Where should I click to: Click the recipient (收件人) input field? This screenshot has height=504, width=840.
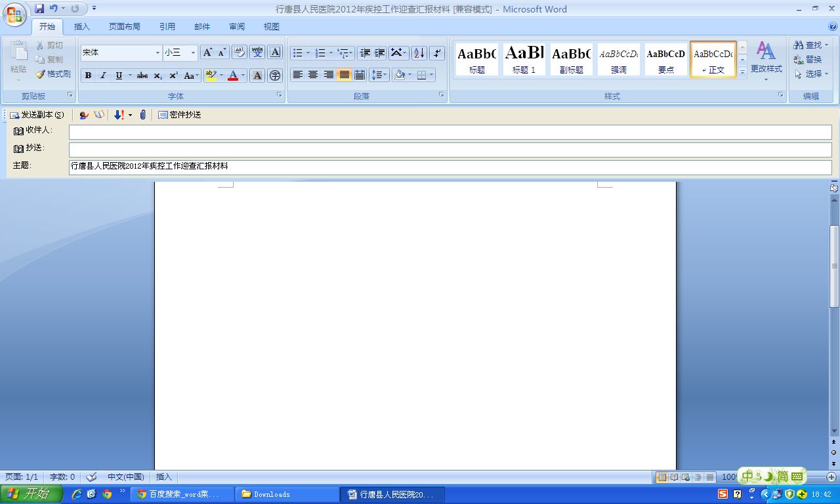(450, 132)
